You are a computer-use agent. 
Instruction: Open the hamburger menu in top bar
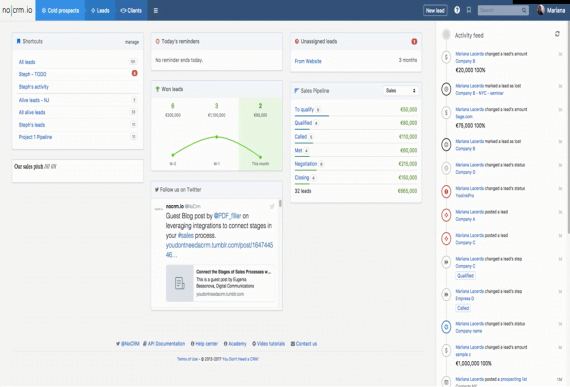pyautogui.click(x=156, y=11)
